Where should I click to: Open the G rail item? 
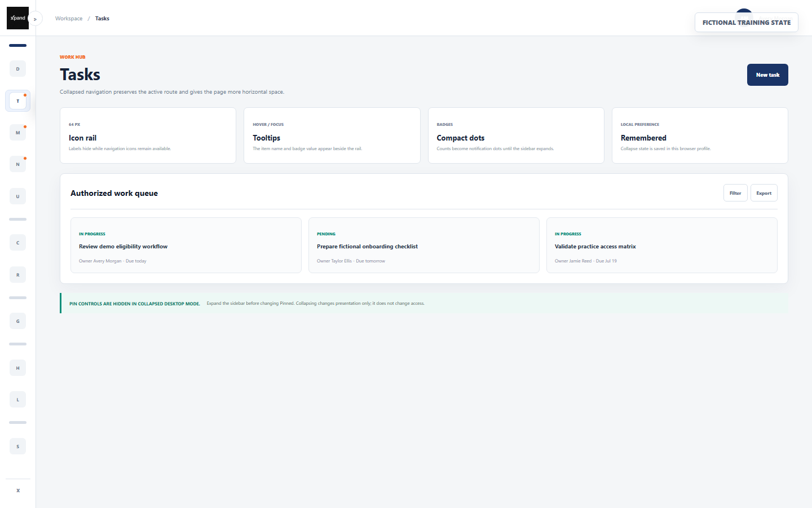pyautogui.click(x=17, y=321)
